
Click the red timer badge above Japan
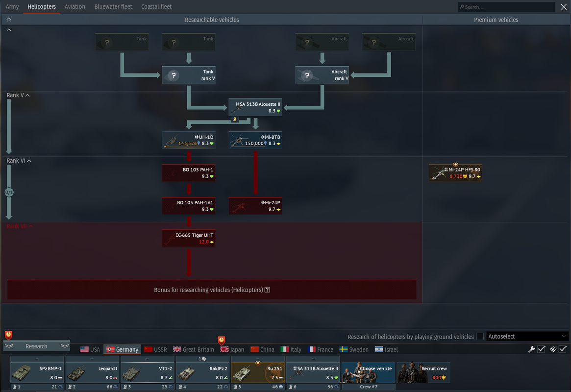(x=222, y=341)
